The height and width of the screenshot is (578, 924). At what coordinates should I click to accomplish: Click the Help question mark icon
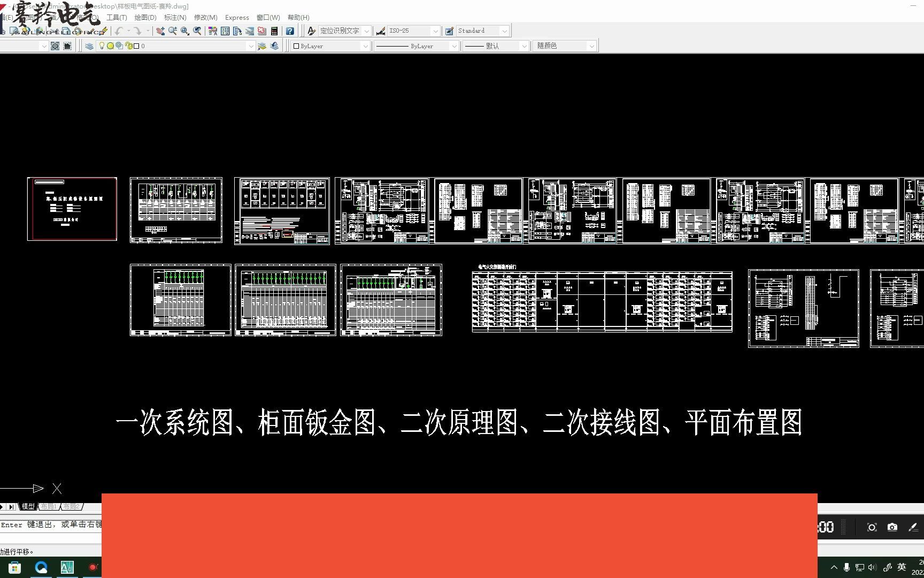coord(290,31)
